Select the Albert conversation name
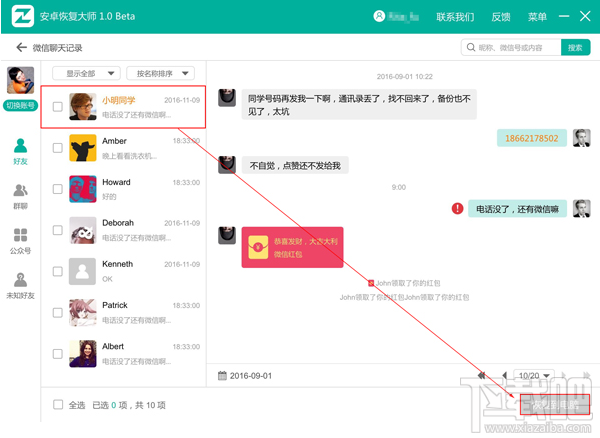Viewport: 600px width, 438px height. [113, 346]
